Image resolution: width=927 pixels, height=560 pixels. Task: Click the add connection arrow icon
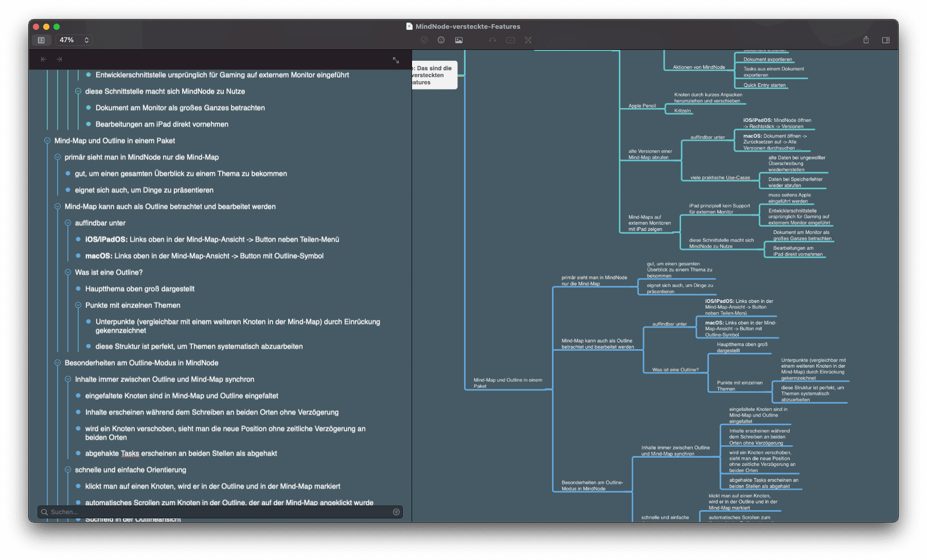493,40
